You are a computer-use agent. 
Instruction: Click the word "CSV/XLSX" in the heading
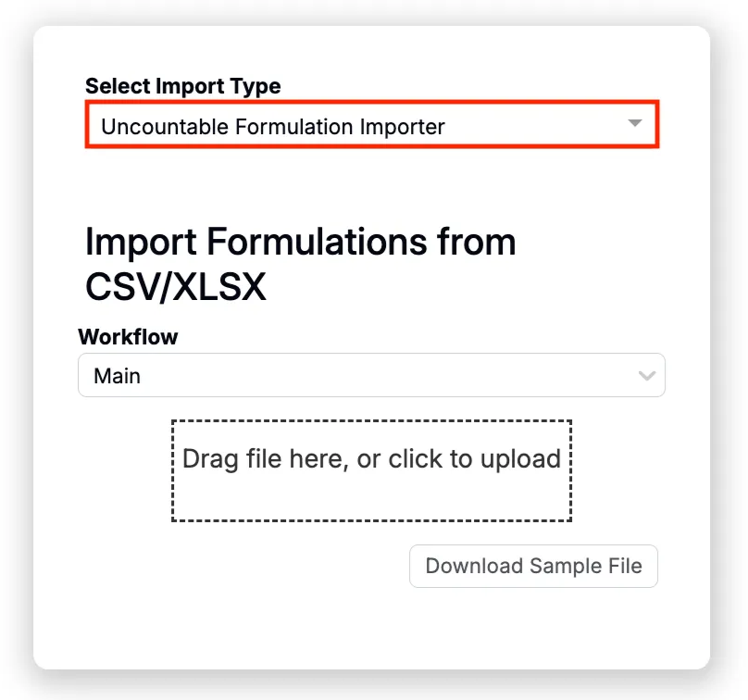(176, 288)
